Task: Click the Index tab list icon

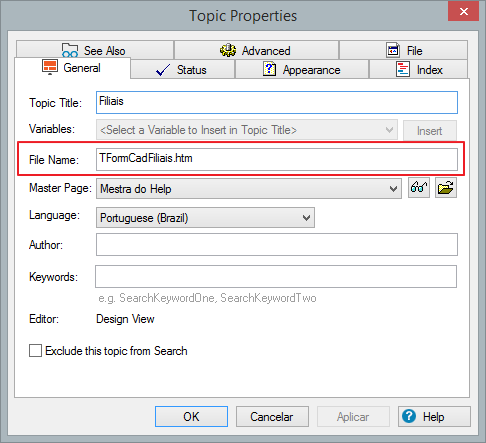Action: 403,69
